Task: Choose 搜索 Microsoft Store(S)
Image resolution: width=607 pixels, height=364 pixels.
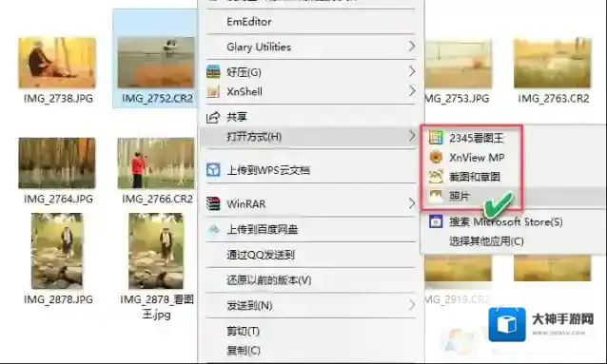Action: 505,221
